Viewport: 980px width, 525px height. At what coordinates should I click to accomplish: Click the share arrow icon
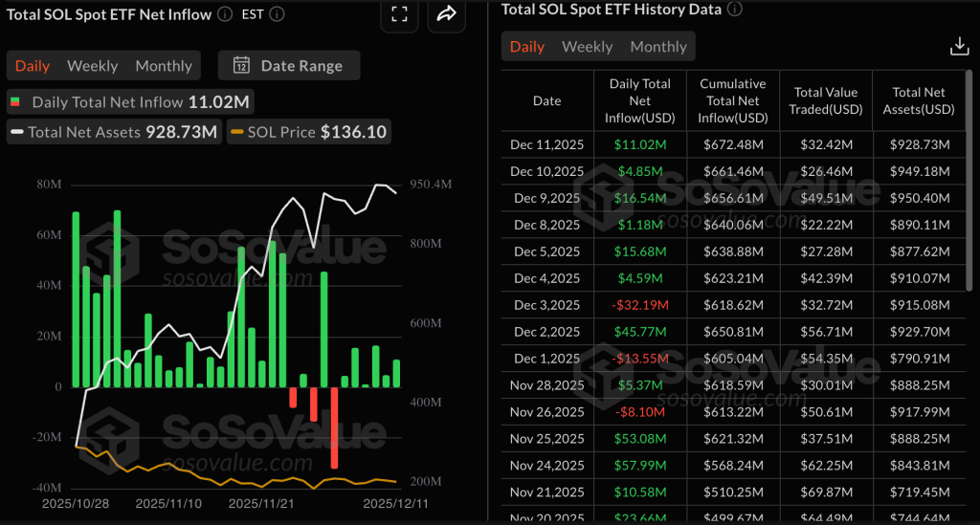(x=447, y=13)
